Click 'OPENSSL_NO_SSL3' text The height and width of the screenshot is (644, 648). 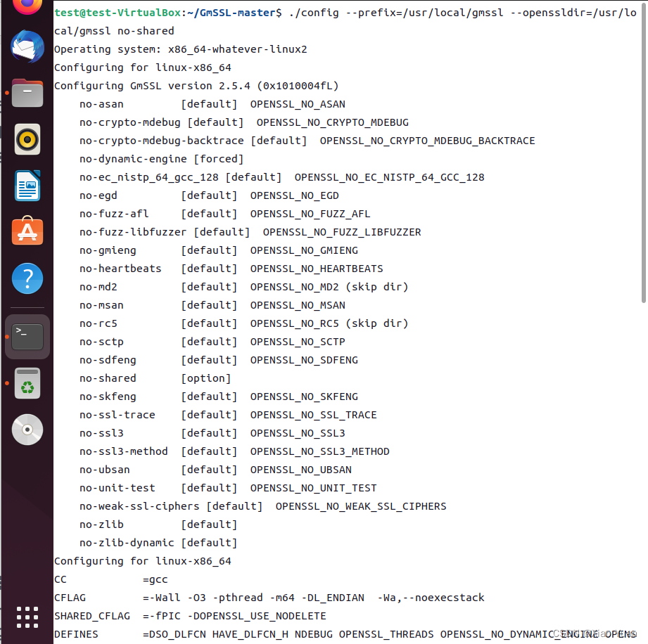point(298,433)
